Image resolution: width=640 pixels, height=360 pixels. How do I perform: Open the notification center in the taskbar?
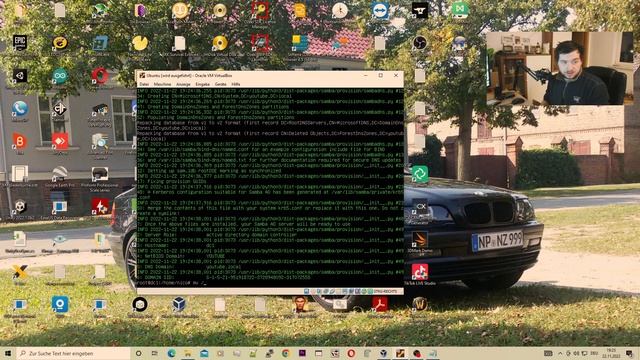[x=630, y=353]
